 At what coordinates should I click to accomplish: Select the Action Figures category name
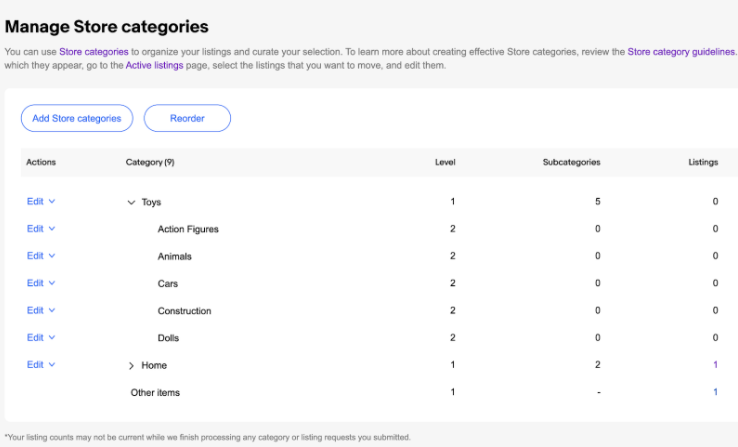click(x=188, y=229)
